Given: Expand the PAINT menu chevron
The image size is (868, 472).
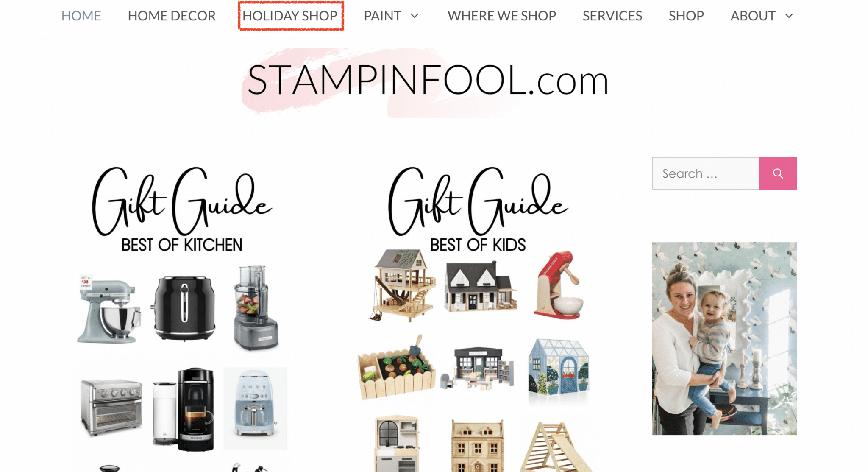Looking at the screenshot, I should click(x=415, y=16).
